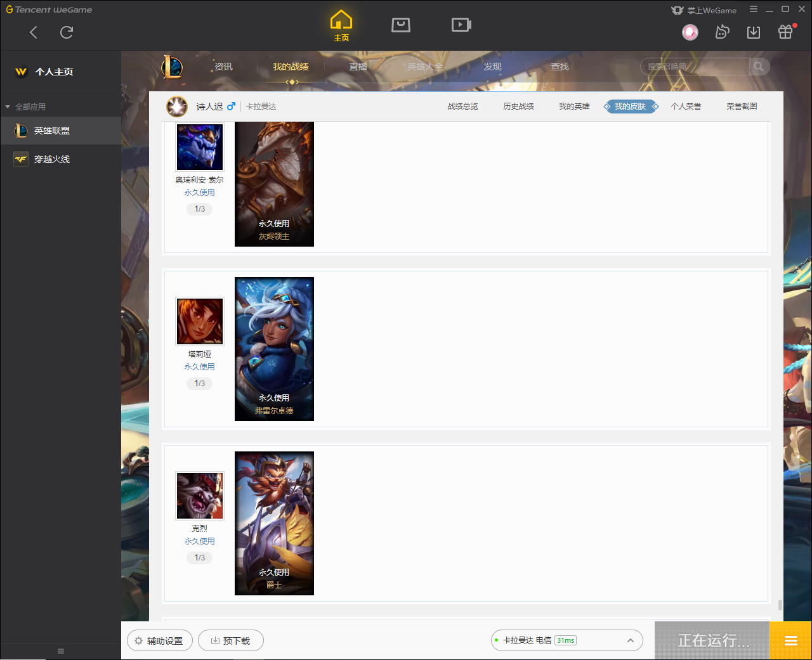Open 辅助设置 settings button
Viewport: 812px width, 660px height.
click(160, 640)
